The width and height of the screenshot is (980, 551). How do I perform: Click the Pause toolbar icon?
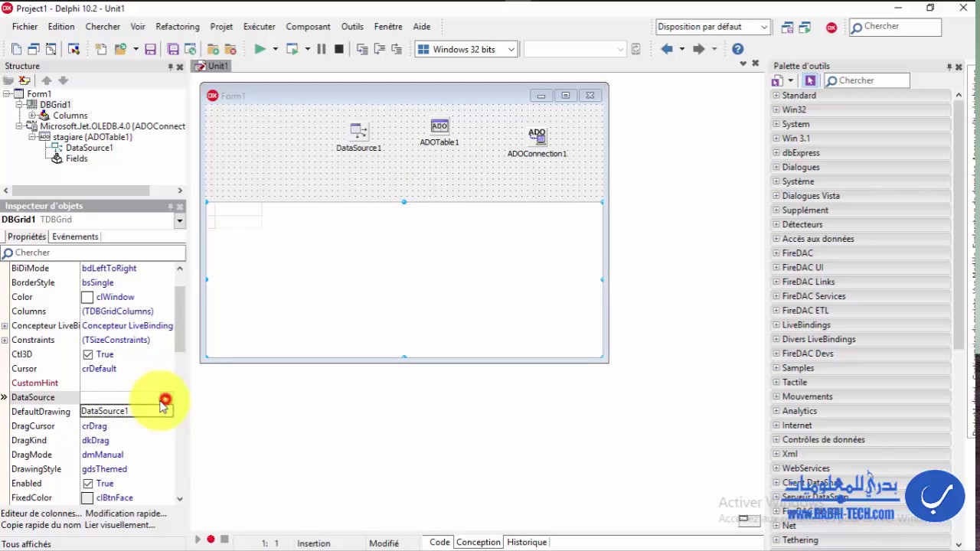(x=321, y=49)
